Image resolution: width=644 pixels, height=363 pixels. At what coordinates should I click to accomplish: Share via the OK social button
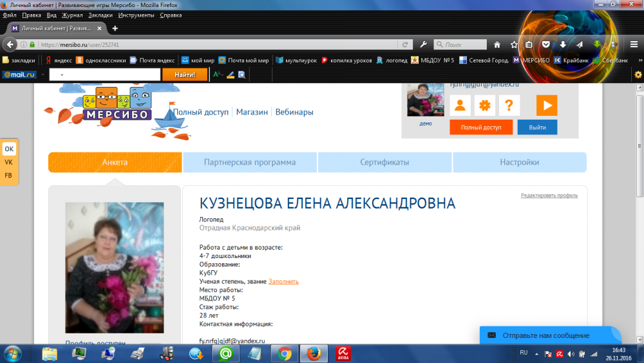click(9, 149)
